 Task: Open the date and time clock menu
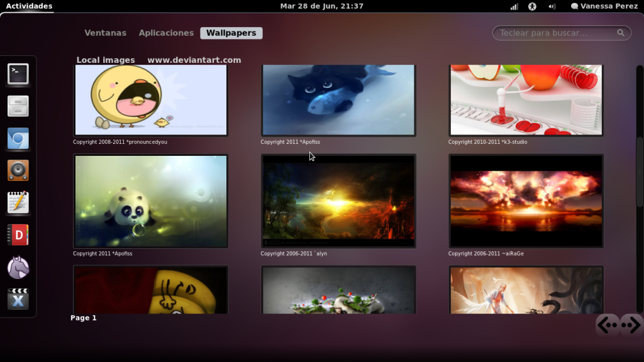tap(321, 6)
